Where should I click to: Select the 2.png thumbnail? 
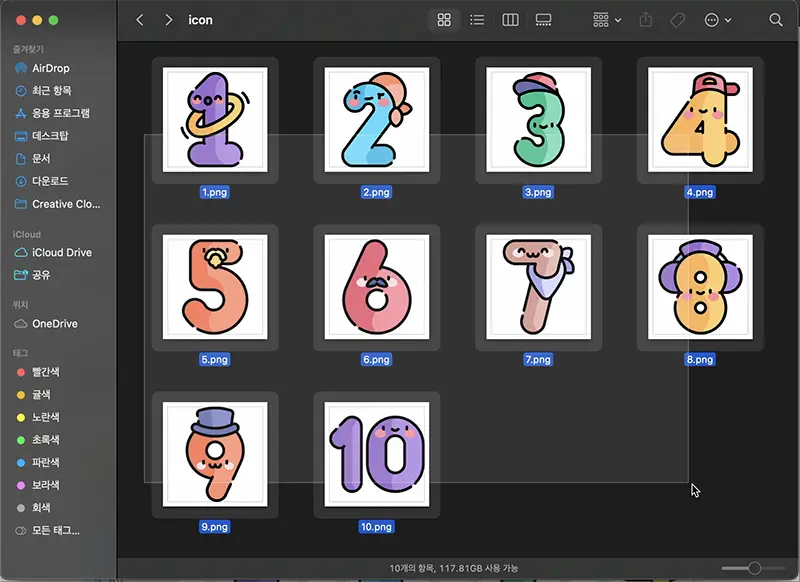pyautogui.click(x=377, y=119)
